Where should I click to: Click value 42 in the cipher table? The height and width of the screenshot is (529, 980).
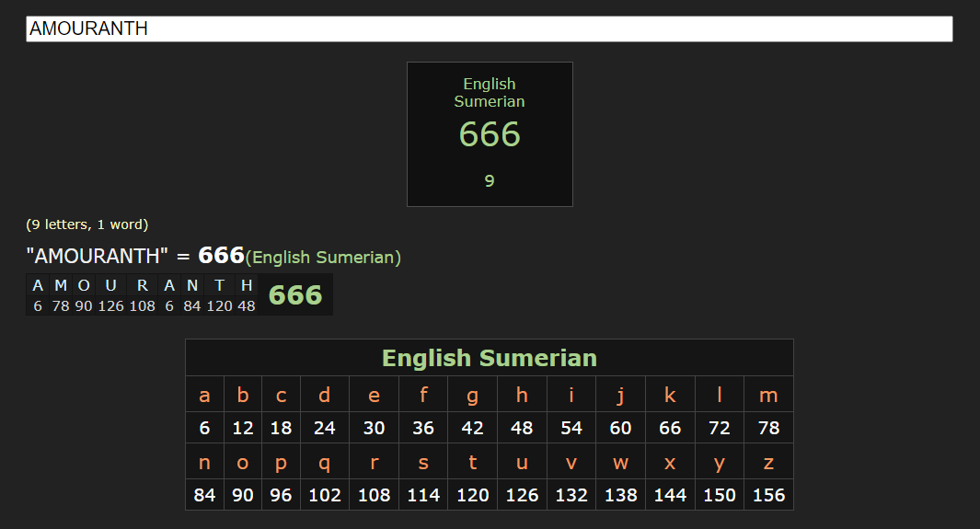[x=472, y=428]
